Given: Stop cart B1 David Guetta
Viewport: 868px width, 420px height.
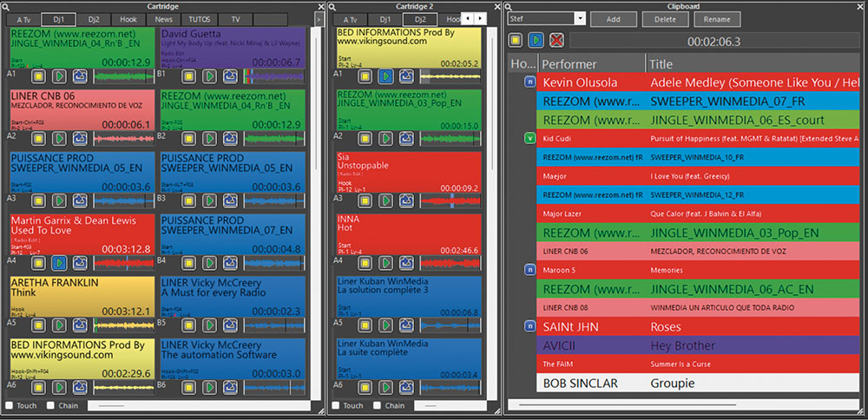Looking at the screenshot, I should pyautogui.click(x=188, y=75).
